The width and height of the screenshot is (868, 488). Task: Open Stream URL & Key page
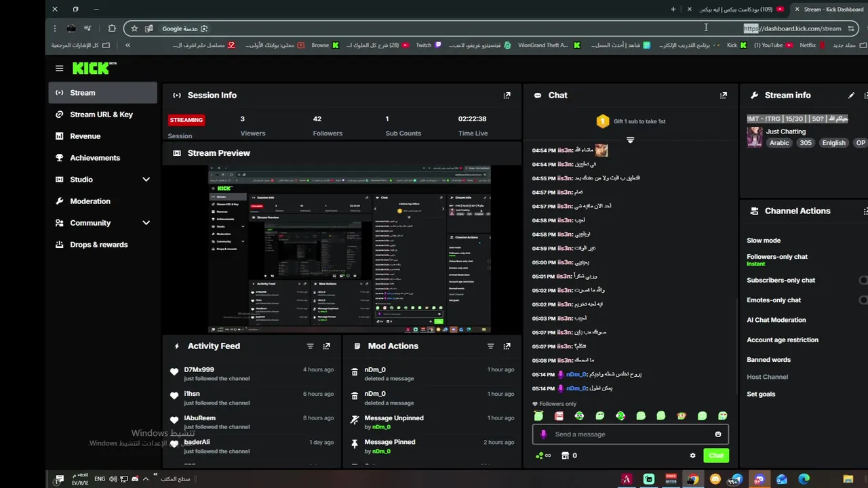(103, 115)
